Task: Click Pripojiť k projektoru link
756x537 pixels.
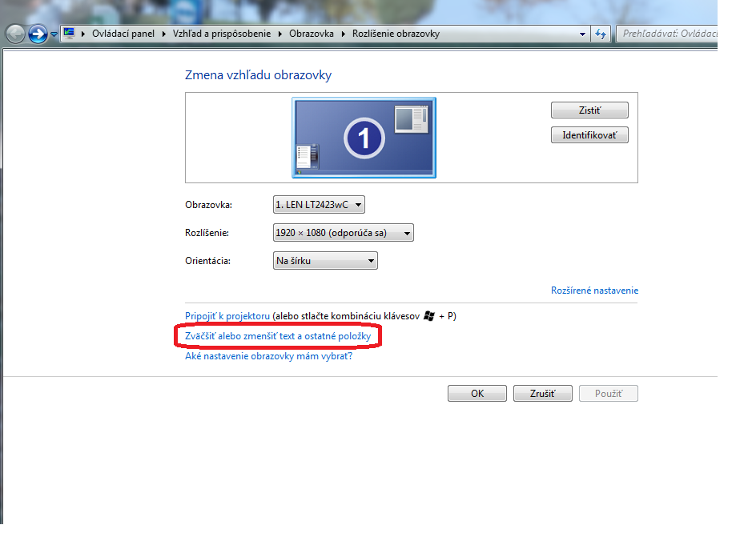Action: (227, 316)
